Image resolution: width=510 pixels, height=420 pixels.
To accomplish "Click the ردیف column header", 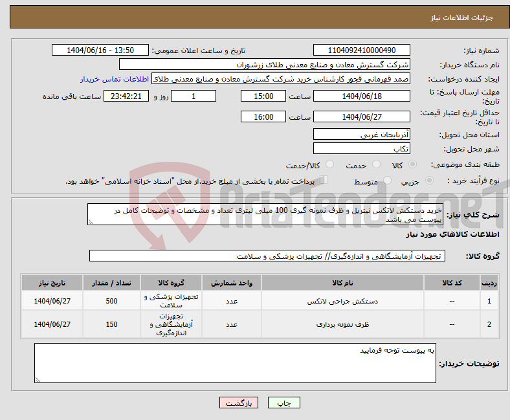I will (489, 283).
